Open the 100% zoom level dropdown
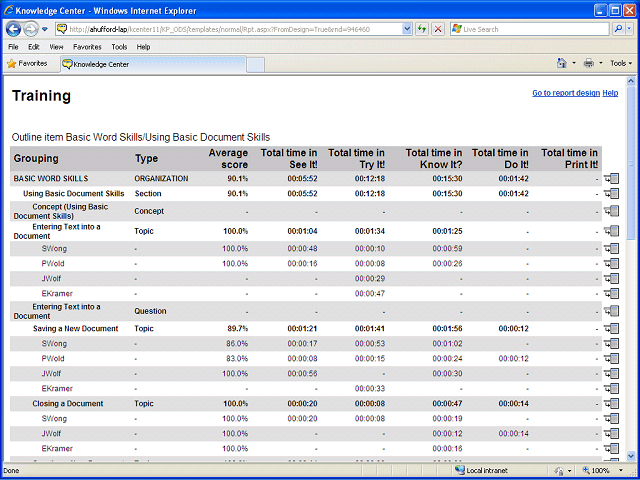This screenshot has height=480, width=640. pyautogui.click(x=622, y=471)
